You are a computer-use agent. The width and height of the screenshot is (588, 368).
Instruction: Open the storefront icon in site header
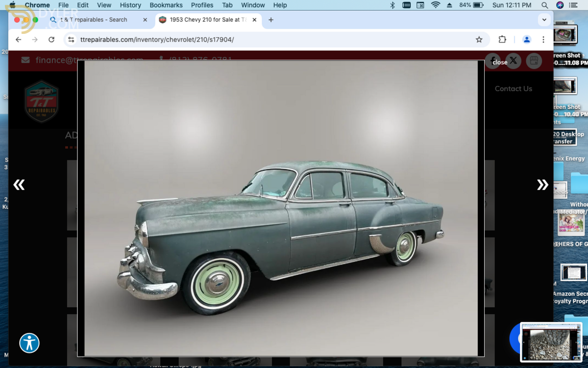click(x=534, y=61)
